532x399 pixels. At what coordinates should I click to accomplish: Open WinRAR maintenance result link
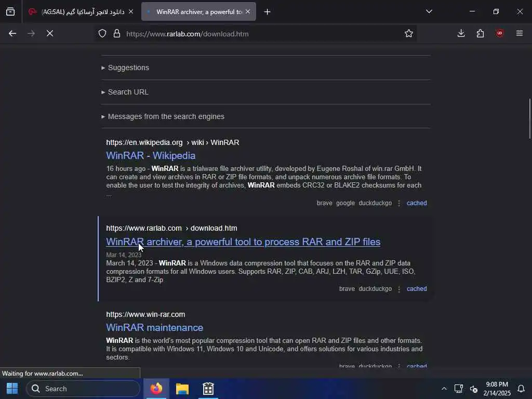click(x=155, y=327)
